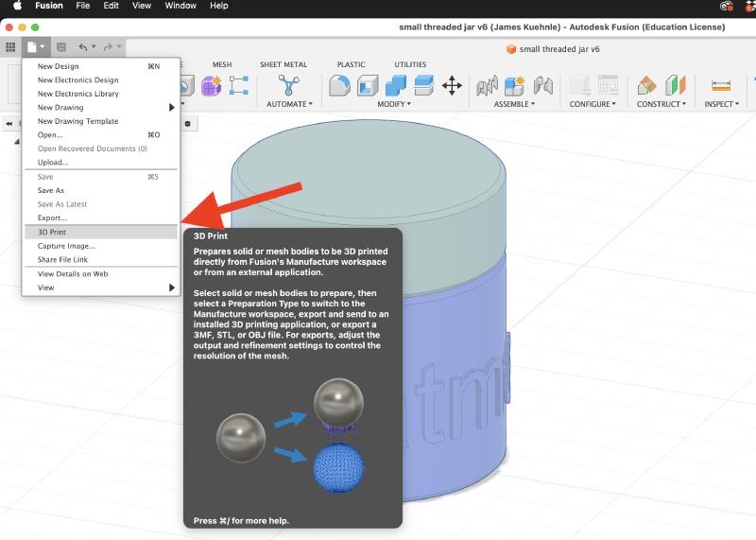This screenshot has width=756, height=540.
Task: Choose Capture Image... menu item
Action: [x=101, y=246]
